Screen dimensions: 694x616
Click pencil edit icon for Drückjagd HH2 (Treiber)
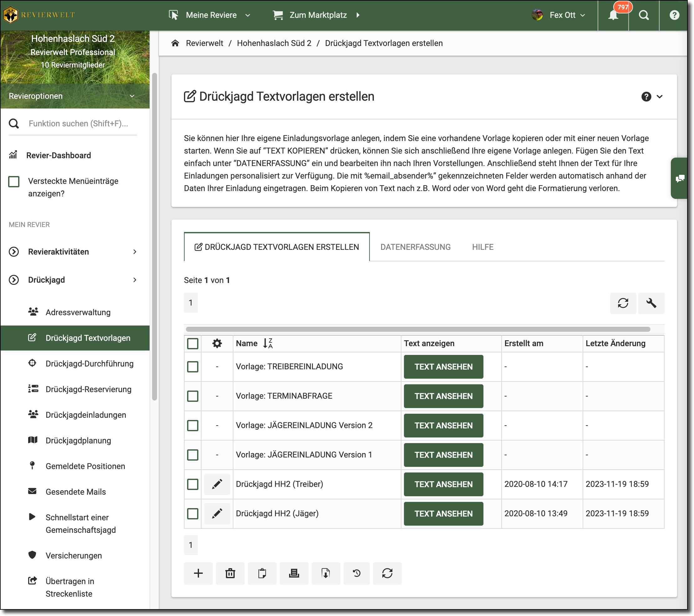217,484
